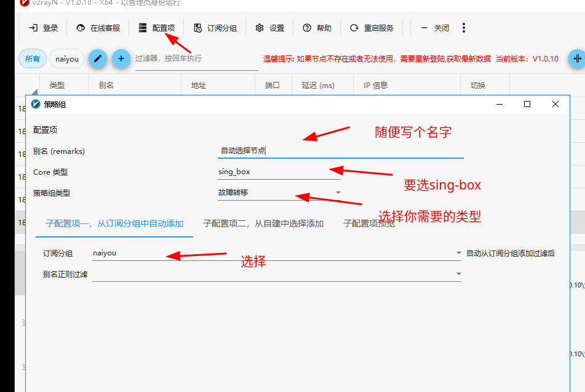Switch to 子配置项二 self-built selection tab
Screen dimensions: 585x392
pos(263,223)
